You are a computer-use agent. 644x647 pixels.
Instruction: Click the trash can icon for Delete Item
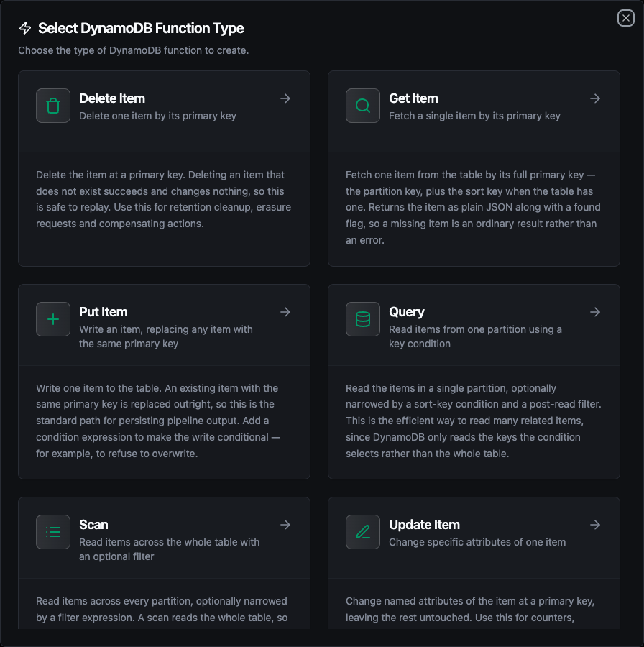coord(52,106)
